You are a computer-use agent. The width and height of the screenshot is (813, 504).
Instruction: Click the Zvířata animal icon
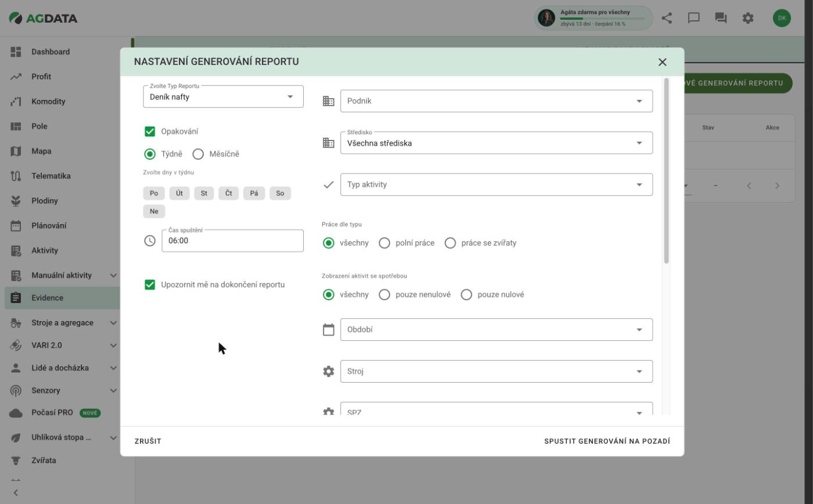(16, 460)
